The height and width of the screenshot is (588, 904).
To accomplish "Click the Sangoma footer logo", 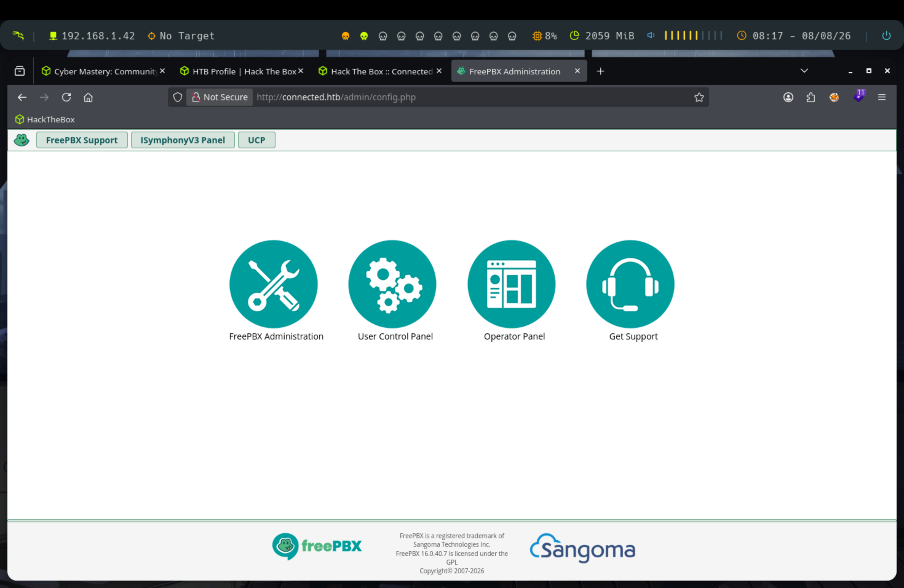I will click(582, 548).
